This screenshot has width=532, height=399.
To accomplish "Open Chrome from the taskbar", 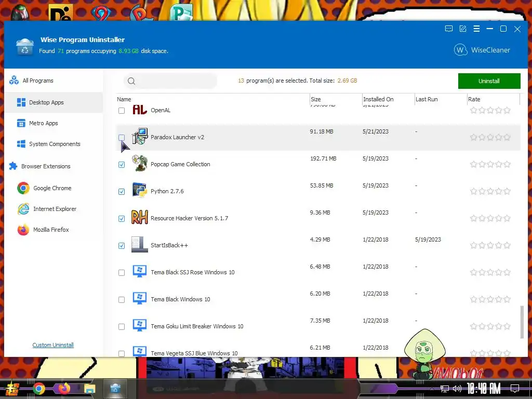I will tap(38, 389).
